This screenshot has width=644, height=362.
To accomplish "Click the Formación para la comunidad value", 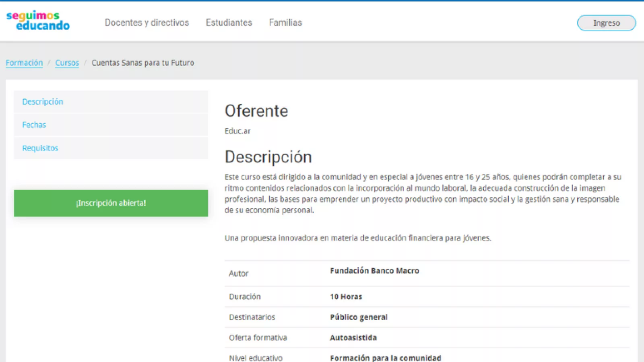I will (x=385, y=358).
